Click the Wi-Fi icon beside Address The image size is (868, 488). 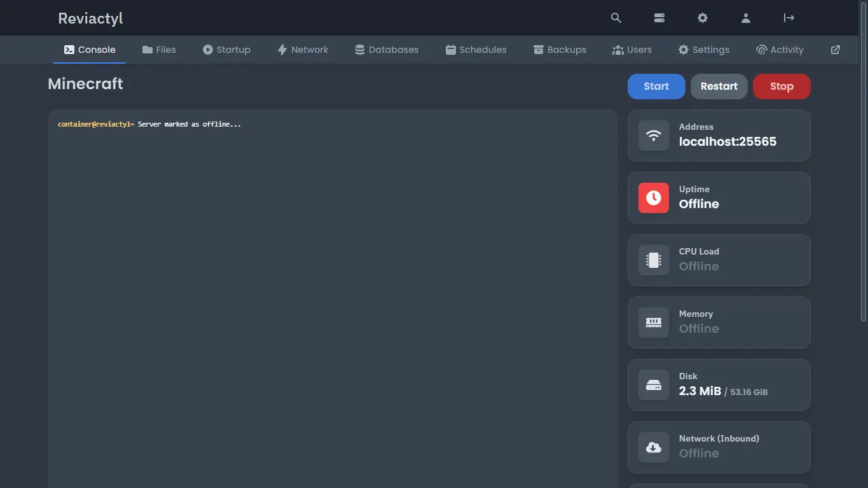654,136
